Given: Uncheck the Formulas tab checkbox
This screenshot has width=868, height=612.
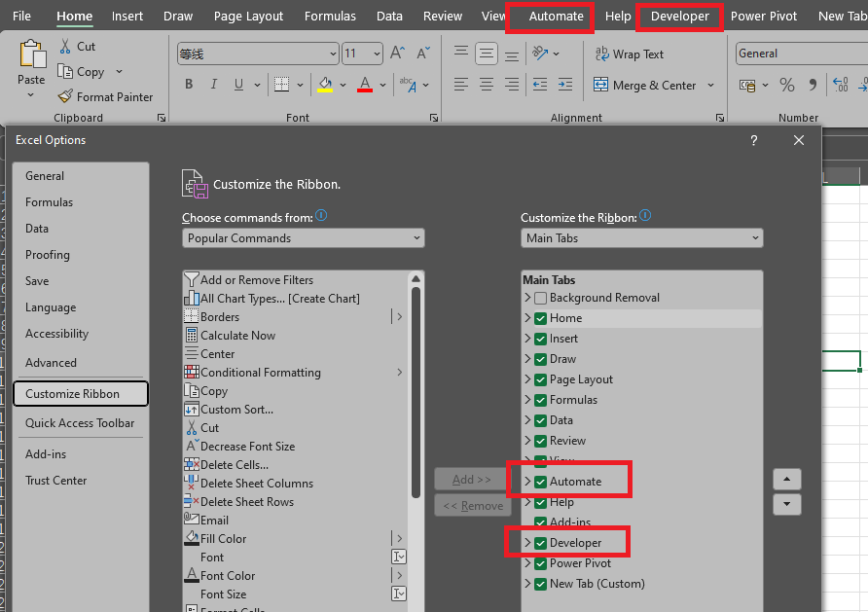Looking at the screenshot, I should click(541, 400).
